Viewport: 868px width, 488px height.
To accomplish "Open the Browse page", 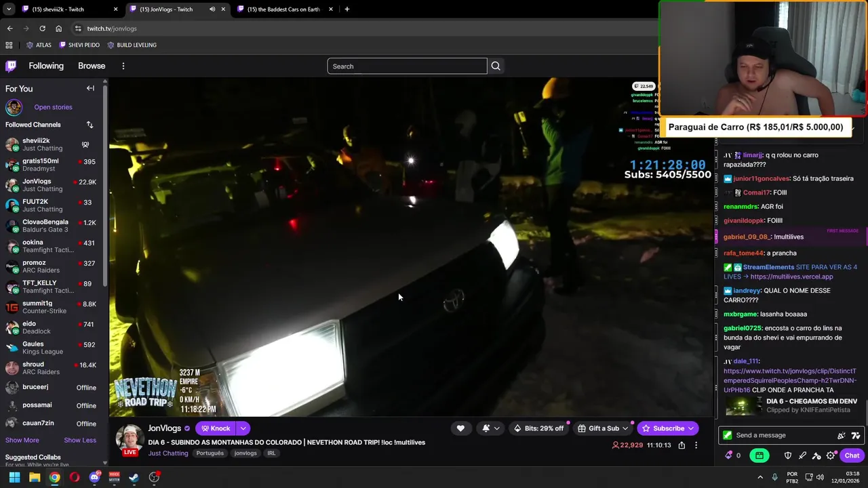I will pyautogui.click(x=92, y=66).
